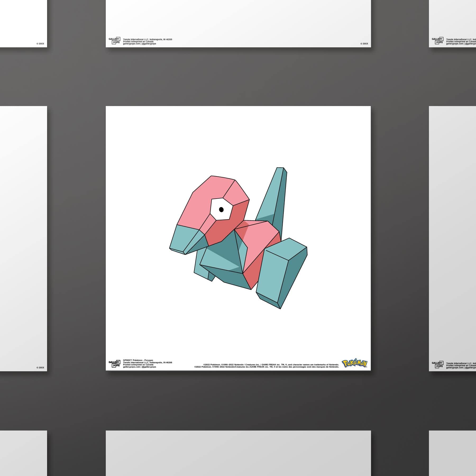This screenshot has height=476, width=476.
Task: Click Gallery Pops logo on middle right poster
Action: (x=437, y=364)
